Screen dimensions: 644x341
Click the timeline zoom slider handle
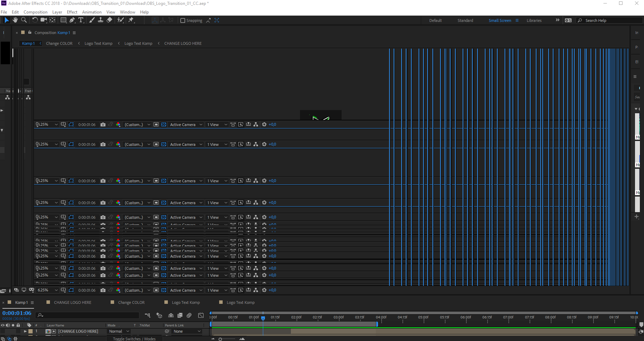coord(220,339)
